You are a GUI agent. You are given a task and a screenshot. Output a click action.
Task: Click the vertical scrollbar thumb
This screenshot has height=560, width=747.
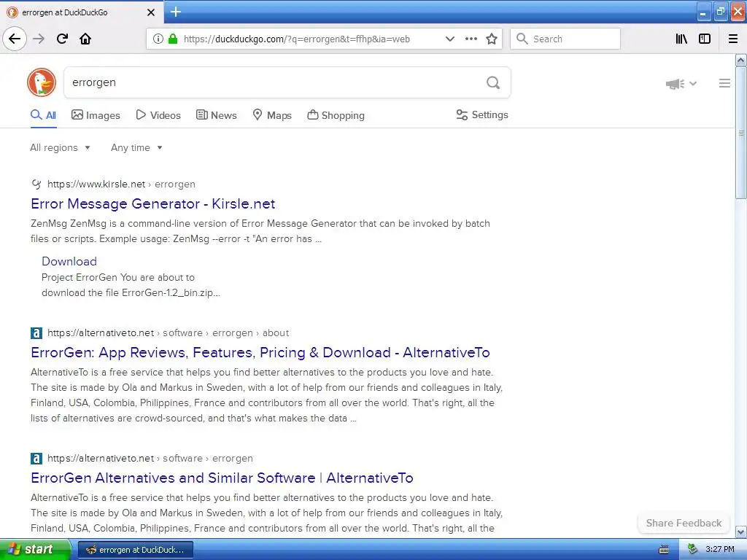(741, 133)
